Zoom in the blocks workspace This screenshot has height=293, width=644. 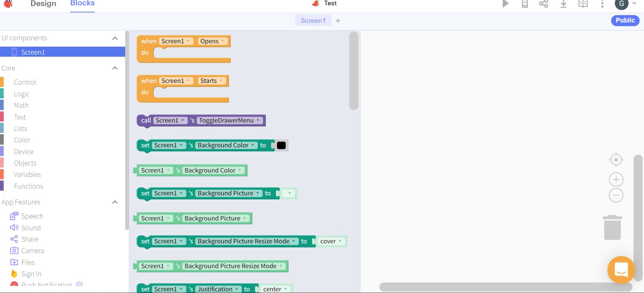[616, 180]
